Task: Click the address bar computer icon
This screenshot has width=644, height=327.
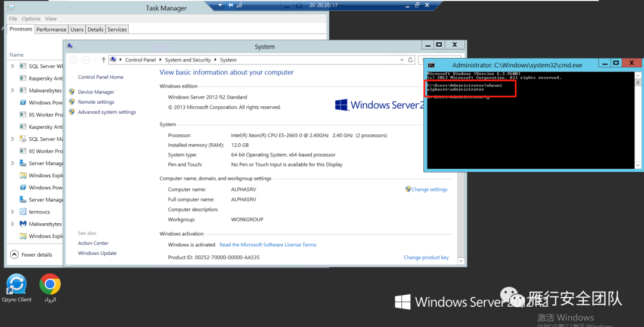Action: click(x=113, y=60)
